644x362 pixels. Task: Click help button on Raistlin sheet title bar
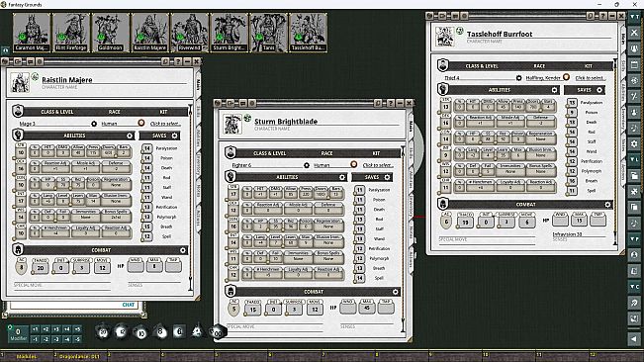pyautogui.click(x=178, y=61)
